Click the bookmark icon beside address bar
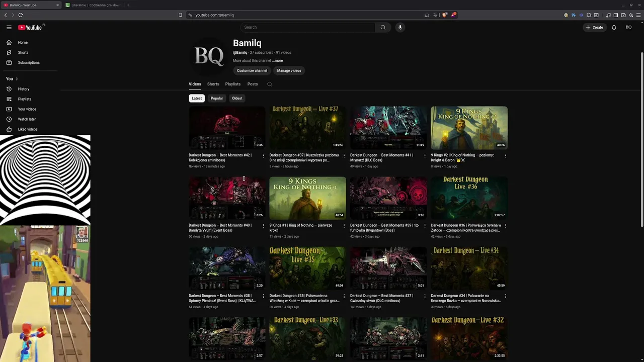Viewport: 644px width, 362px height. (x=180, y=15)
